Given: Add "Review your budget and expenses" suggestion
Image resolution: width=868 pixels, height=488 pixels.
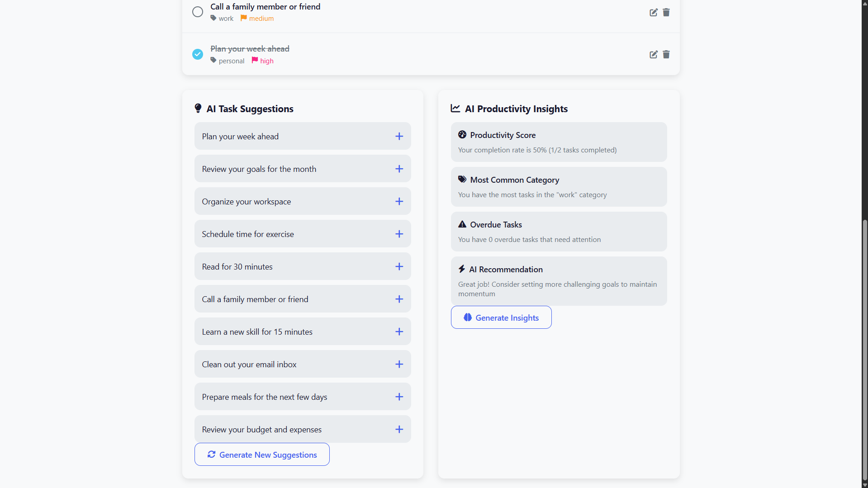Looking at the screenshot, I should coord(399,429).
